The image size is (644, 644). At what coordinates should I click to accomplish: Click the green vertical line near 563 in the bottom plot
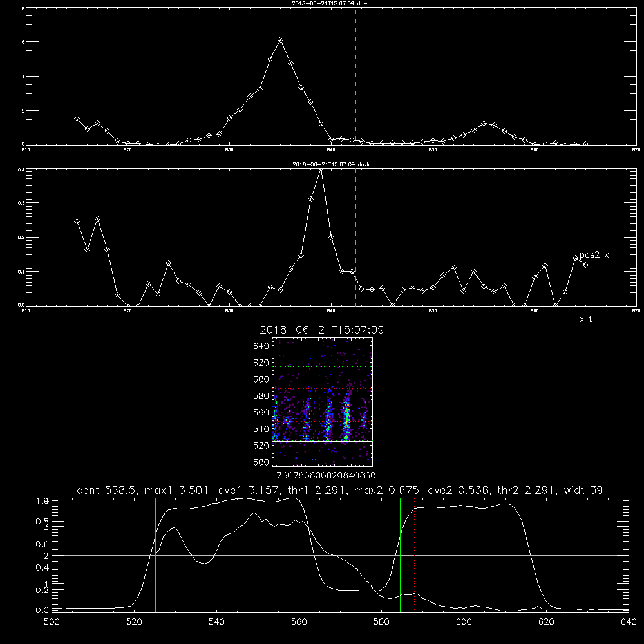tap(310, 555)
